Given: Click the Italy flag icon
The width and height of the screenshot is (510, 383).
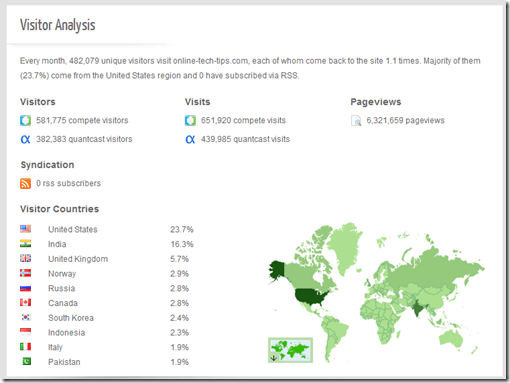Looking at the screenshot, I should [x=25, y=347].
